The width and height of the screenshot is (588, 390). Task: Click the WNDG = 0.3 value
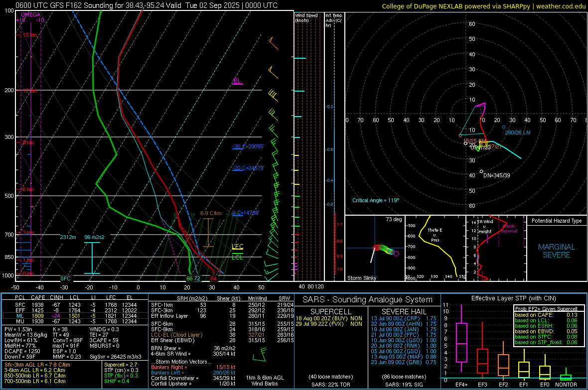104,329
